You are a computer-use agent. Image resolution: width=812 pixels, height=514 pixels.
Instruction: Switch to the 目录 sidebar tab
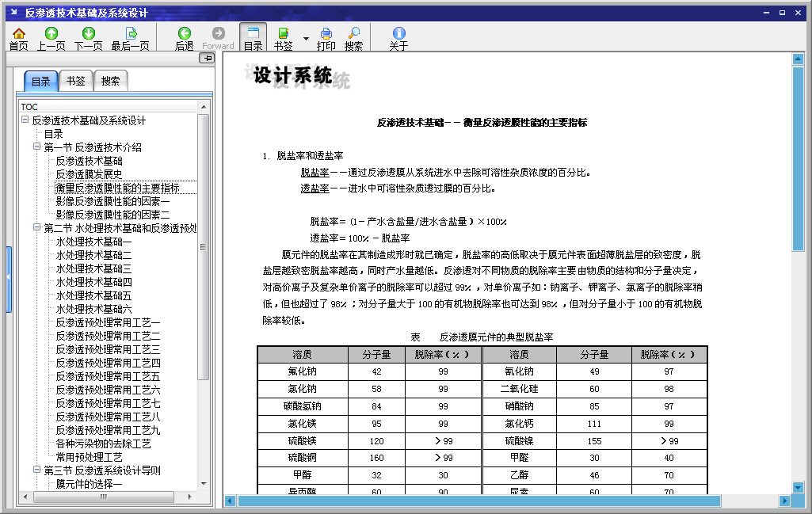(41, 82)
